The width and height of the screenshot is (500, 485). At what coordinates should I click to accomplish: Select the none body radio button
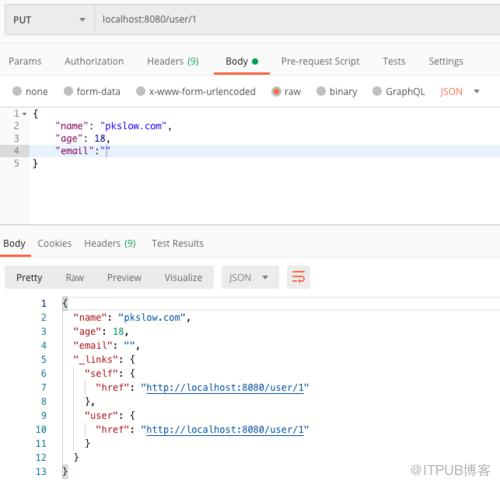tap(17, 91)
